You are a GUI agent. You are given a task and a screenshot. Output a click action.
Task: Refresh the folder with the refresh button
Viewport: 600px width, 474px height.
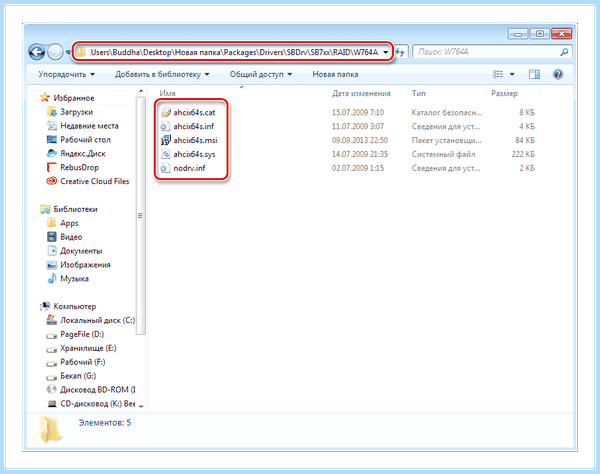pos(401,52)
